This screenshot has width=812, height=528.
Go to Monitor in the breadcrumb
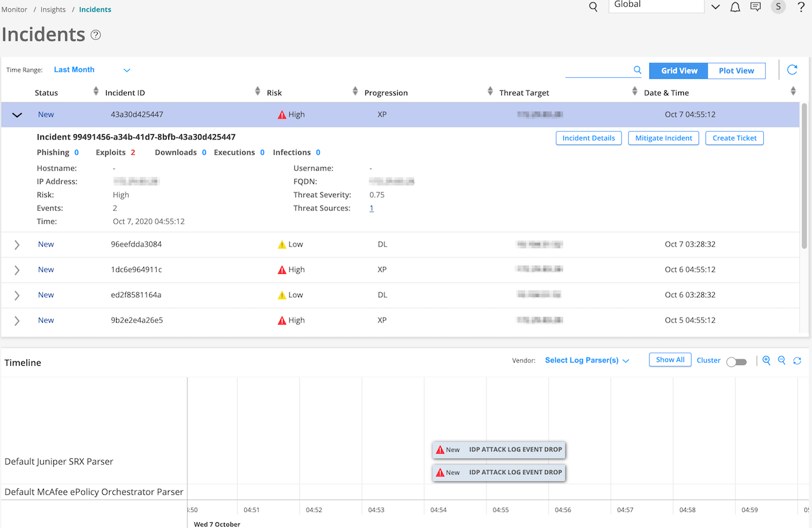(x=15, y=10)
